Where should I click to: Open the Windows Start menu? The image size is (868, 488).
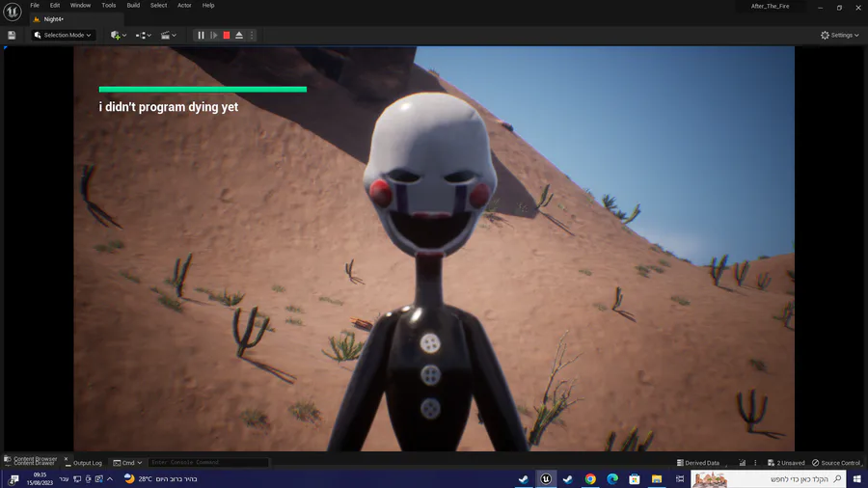pos(857,479)
